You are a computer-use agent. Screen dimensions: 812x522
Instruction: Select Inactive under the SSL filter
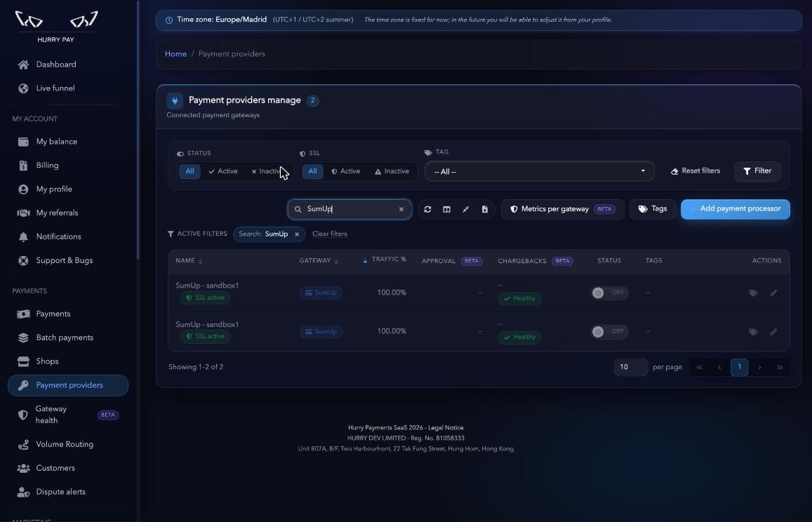[392, 171]
